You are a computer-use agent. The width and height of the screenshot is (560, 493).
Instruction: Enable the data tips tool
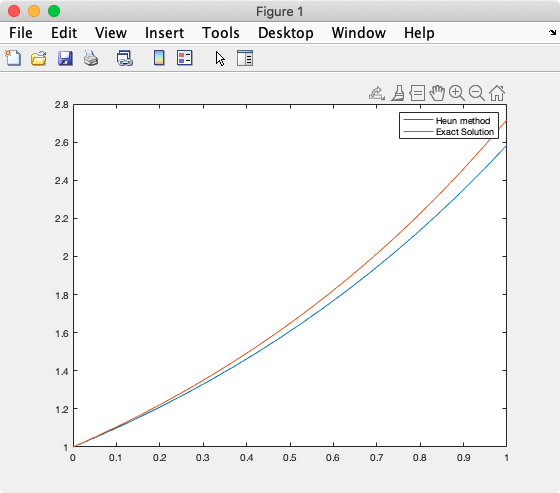417,93
